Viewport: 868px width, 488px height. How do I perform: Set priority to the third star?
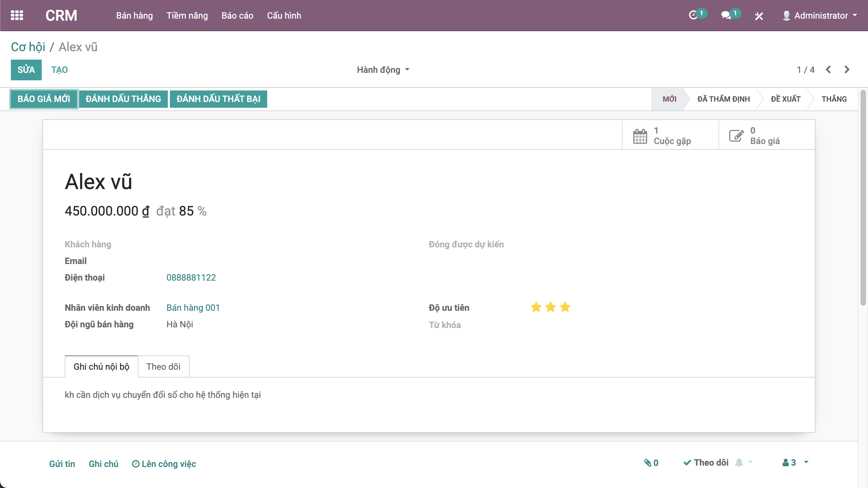[565, 307]
